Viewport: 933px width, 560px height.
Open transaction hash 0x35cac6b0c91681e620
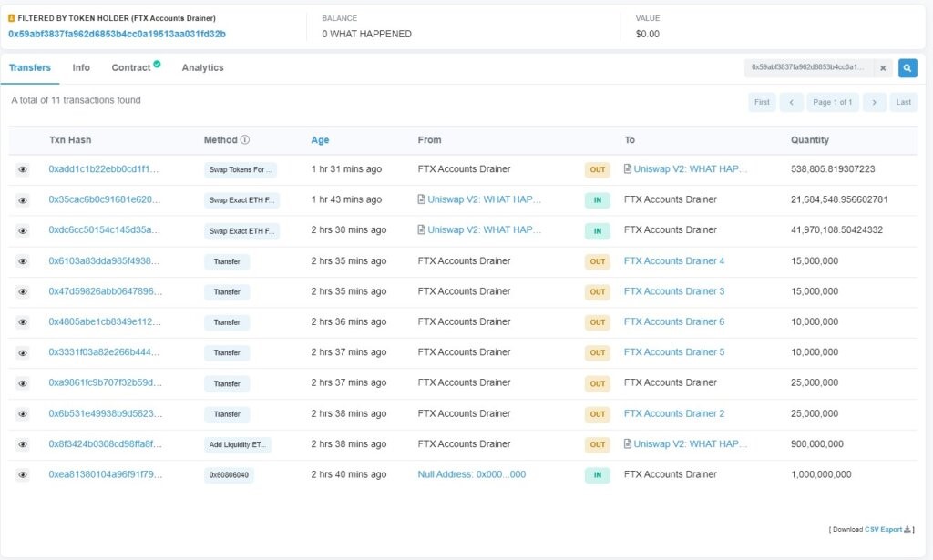coord(104,199)
